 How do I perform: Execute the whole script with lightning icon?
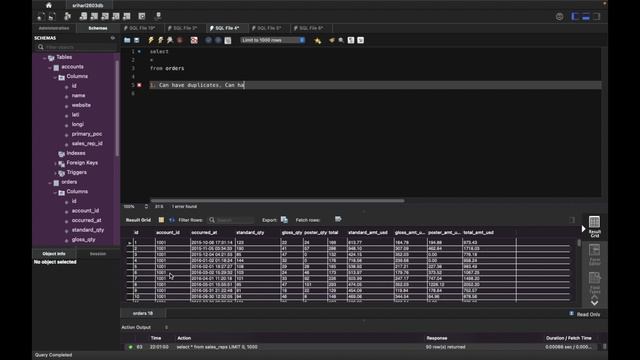(x=151, y=40)
